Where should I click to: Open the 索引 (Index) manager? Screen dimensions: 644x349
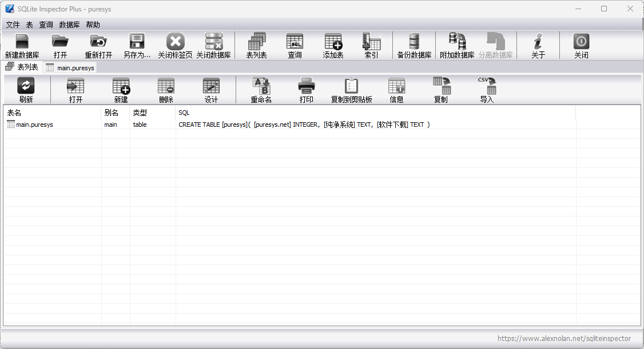371,45
